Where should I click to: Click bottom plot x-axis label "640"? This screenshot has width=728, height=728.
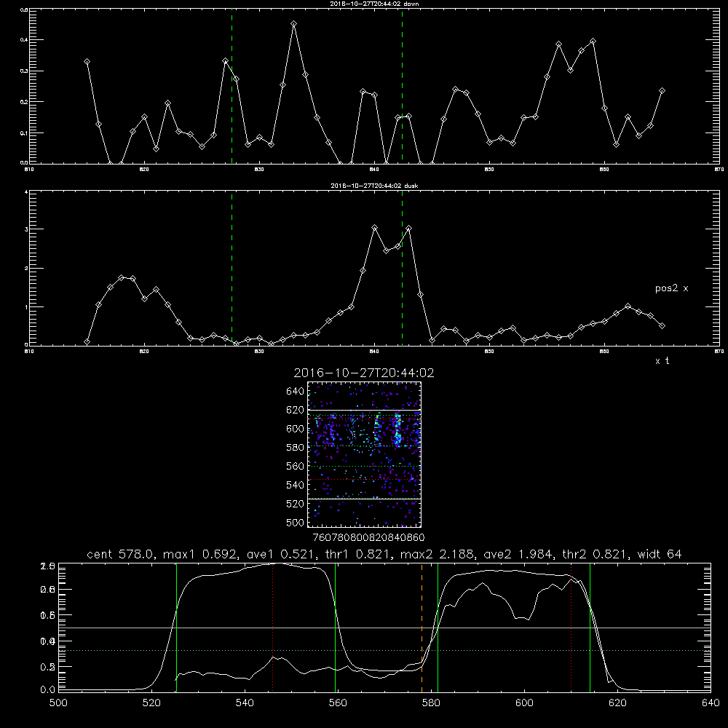pyautogui.click(x=711, y=703)
